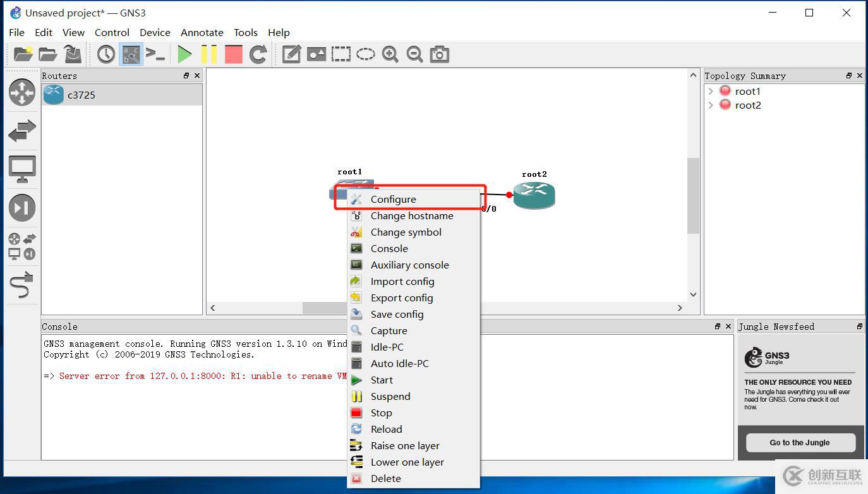The width and height of the screenshot is (868, 494).
Task: Click the Suspend all devices pause icon
Action: pyautogui.click(x=209, y=55)
